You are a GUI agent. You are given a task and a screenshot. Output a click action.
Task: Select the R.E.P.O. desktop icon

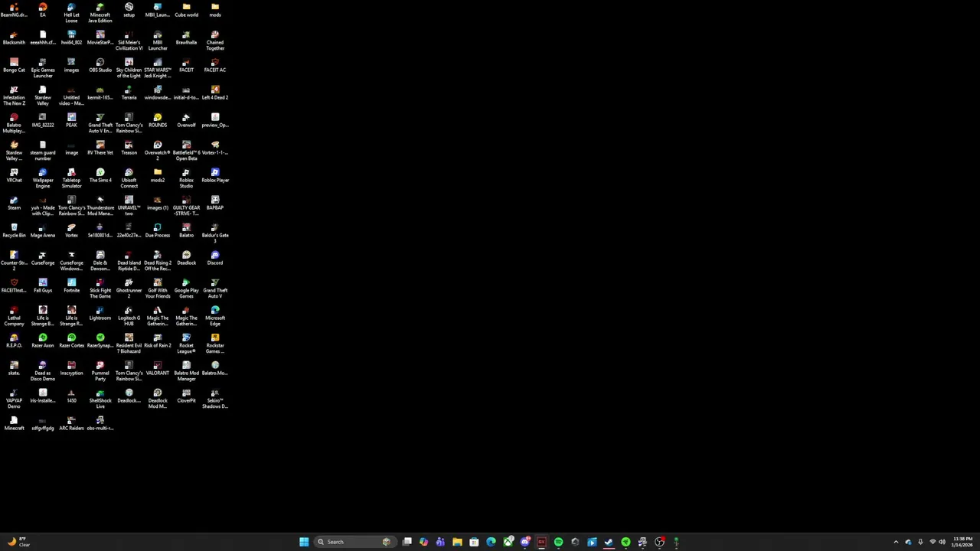tap(14, 341)
